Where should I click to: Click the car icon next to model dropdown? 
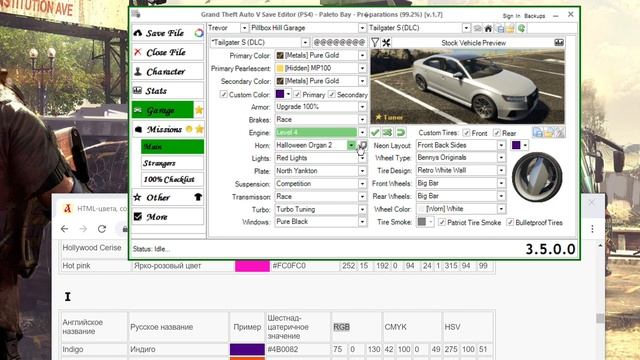[477, 28]
